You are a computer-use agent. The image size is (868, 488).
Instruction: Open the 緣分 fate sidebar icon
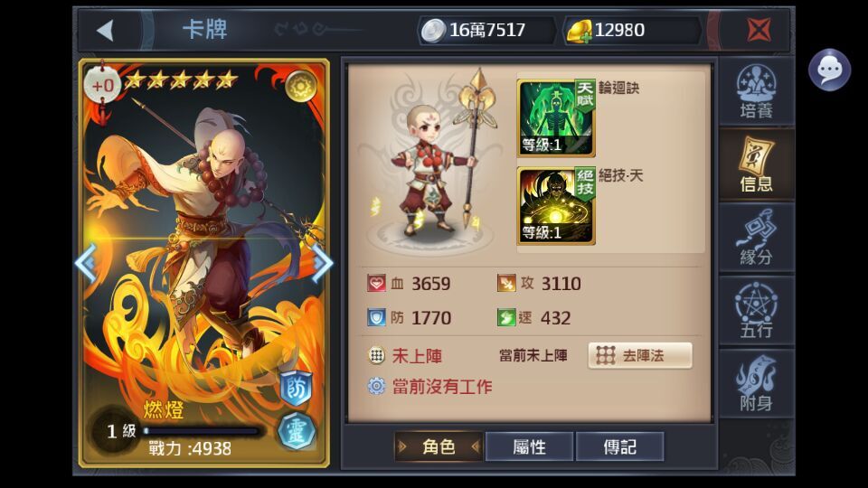[756, 238]
